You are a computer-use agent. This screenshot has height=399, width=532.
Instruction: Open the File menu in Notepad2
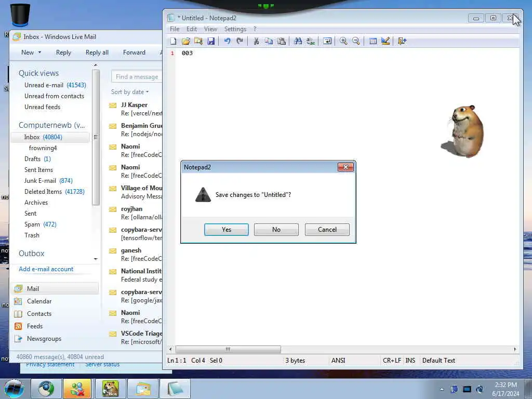point(175,29)
